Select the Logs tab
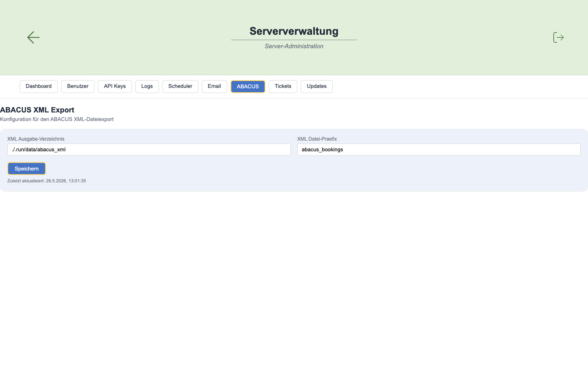Screen dimensions: 588x368 tap(147, 86)
